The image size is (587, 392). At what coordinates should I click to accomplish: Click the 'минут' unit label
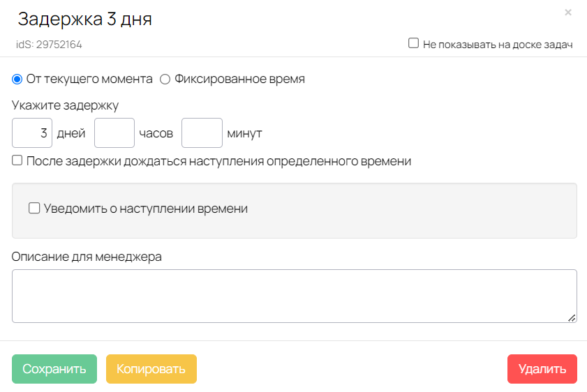coord(244,133)
